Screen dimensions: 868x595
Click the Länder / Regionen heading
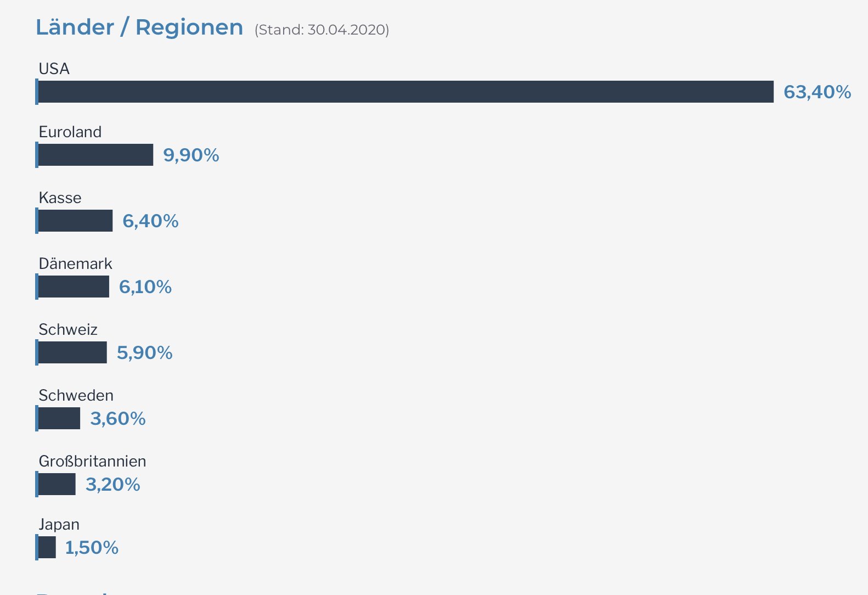[139, 27]
